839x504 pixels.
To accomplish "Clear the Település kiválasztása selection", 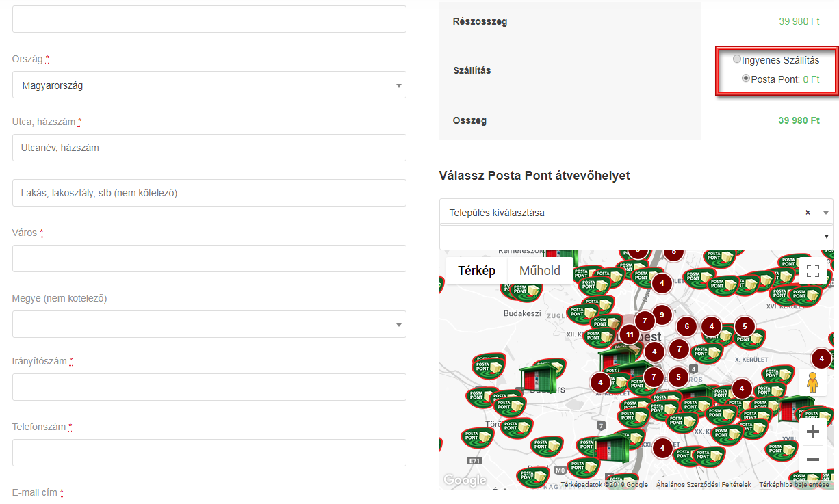I will (x=808, y=213).
